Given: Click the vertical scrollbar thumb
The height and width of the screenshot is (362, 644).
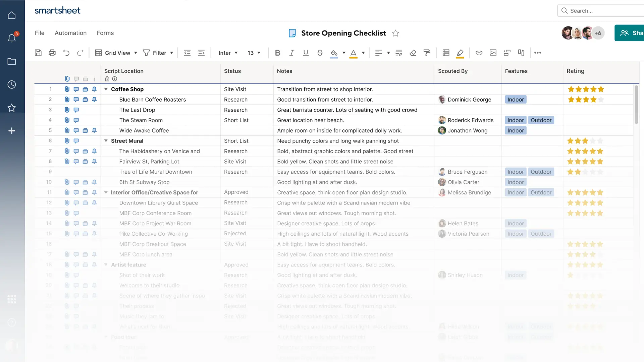Looking at the screenshot, I should coord(636,105).
